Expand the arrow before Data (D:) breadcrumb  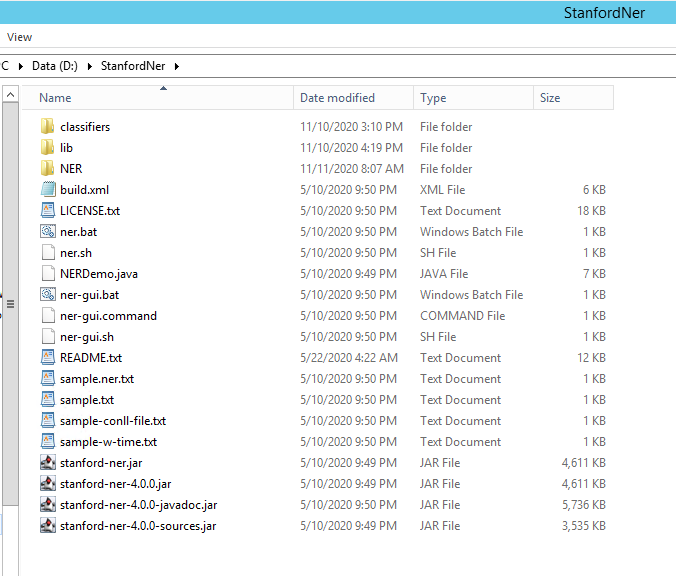click(x=21, y=66)
